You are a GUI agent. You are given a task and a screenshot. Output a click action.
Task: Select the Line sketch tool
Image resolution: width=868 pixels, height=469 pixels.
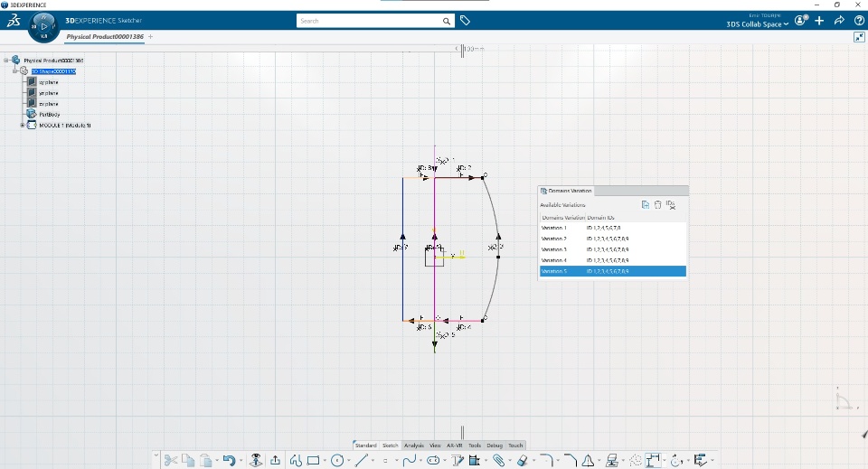(362, 460)
